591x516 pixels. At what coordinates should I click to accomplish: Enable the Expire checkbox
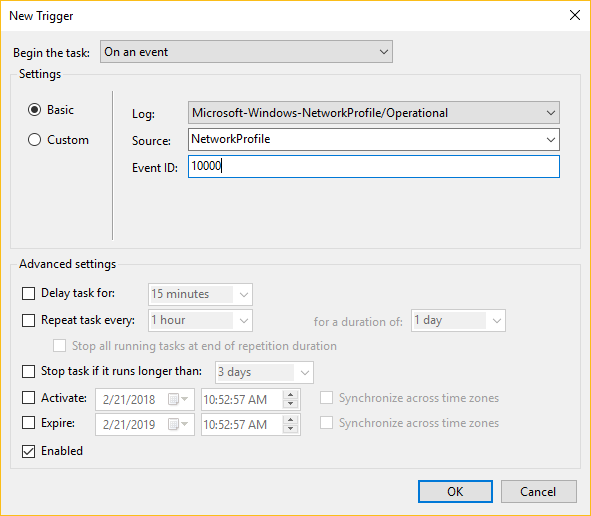coord(28,423)
